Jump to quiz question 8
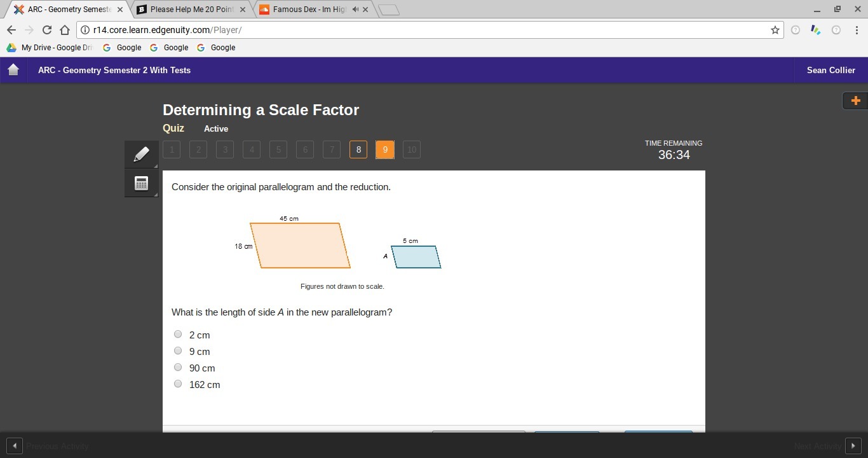Screen dimensions: 868x458 [358, 149]
